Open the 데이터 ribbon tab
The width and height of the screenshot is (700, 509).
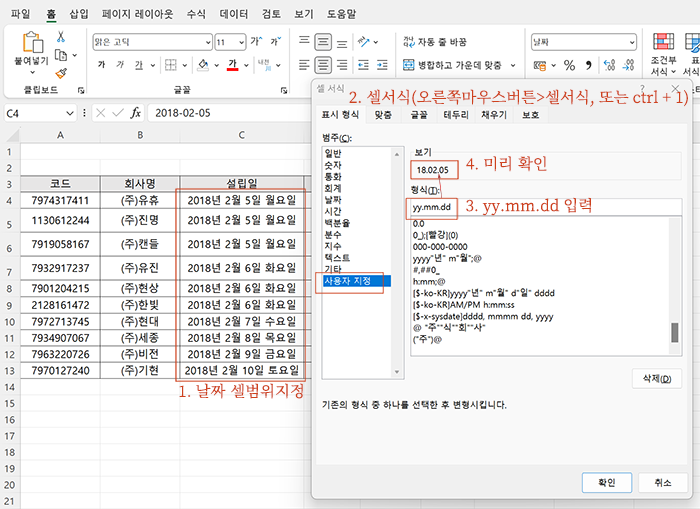coord(233,14)
